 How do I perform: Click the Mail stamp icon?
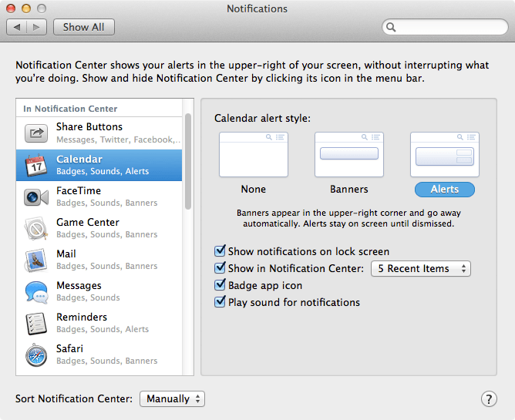pyautogui.click(x=35, y=260)
